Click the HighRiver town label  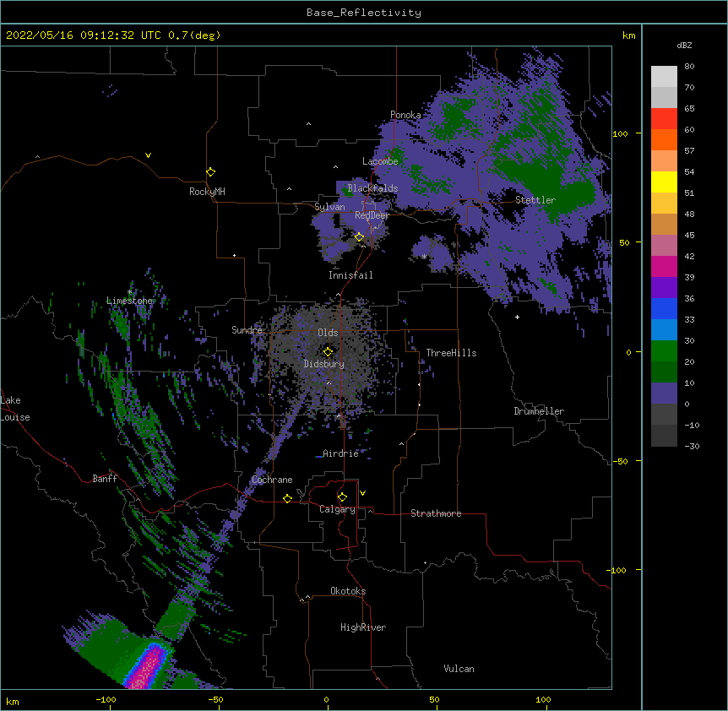(x=363, y=627)
